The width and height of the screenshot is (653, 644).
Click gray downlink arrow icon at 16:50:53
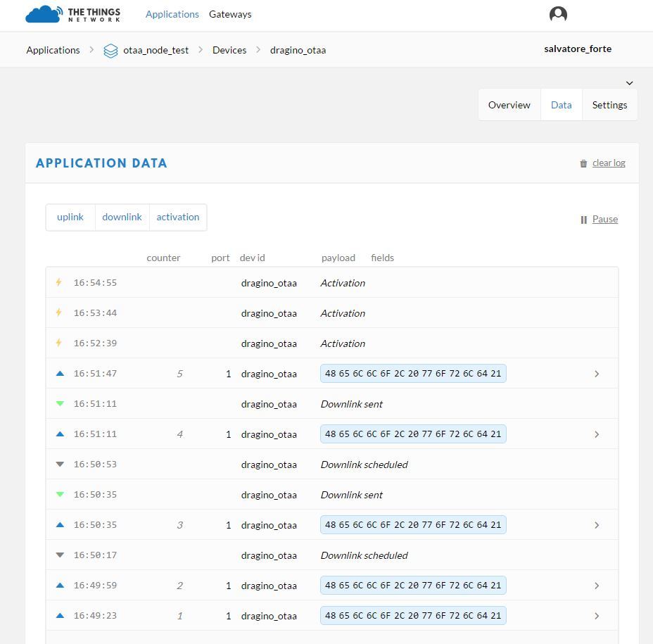click(60, 464)
